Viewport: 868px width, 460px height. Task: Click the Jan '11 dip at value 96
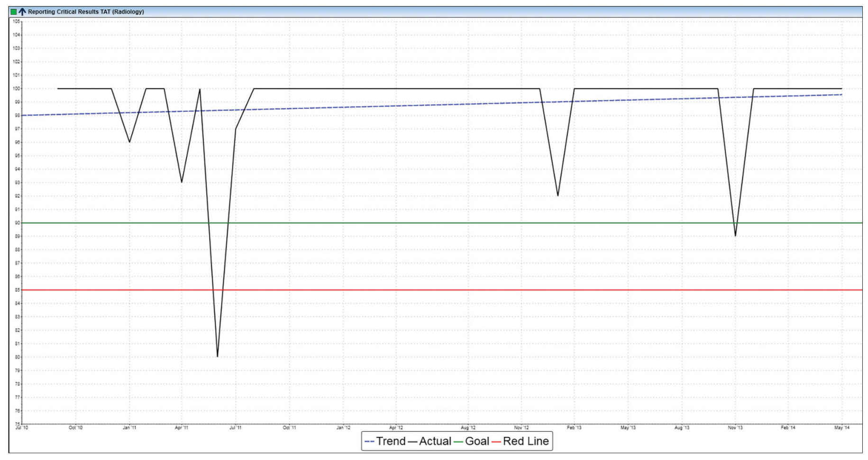click(129, 142)
